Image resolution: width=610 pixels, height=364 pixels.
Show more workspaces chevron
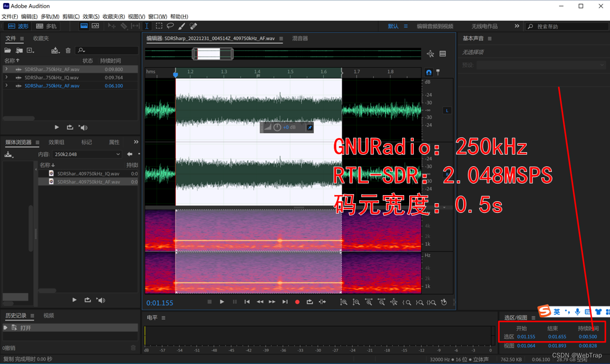[517, 26]
